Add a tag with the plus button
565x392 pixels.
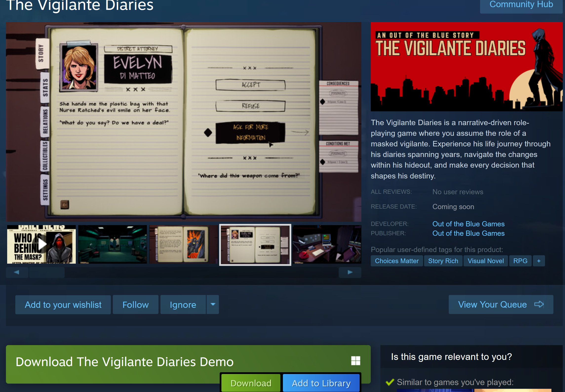tap(539, 261)
